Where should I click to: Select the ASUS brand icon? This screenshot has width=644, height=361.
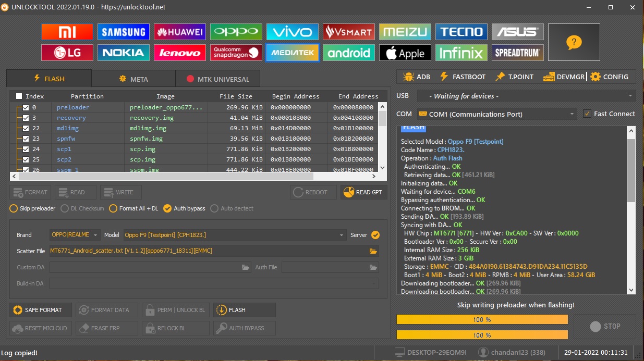tap(518, 32)
